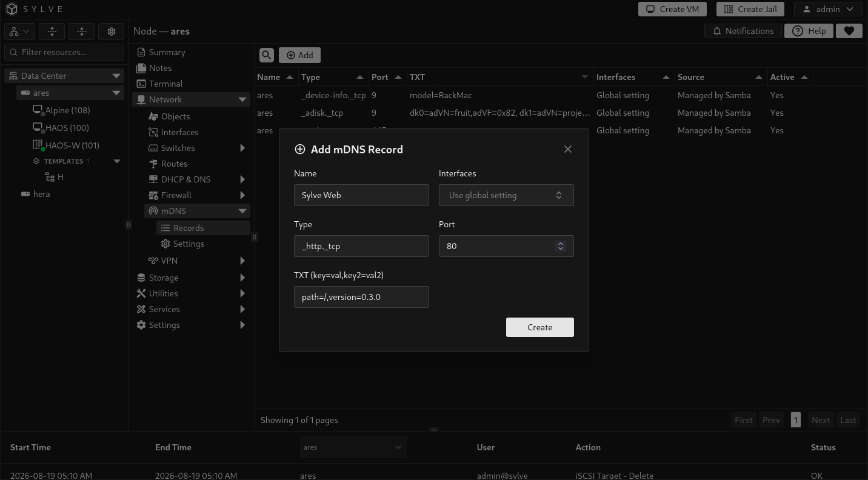The width and height of the screenshot is (868, 480).
Task: Expand the VPN submenu
Action: pyautogui.click(x=242, y=261)
